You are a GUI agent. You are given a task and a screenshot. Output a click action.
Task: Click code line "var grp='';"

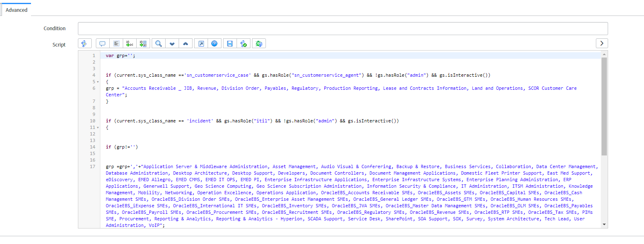tap(120, 55)
